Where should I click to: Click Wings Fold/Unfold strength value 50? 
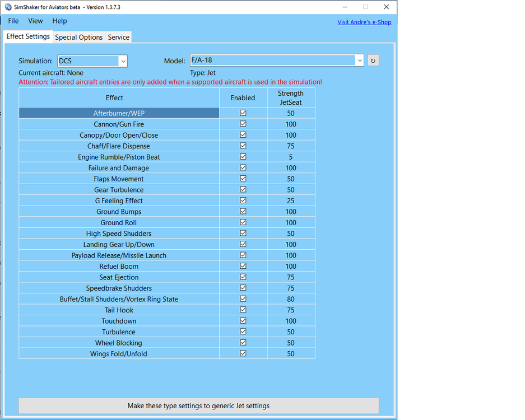click(x=291, y=354)
